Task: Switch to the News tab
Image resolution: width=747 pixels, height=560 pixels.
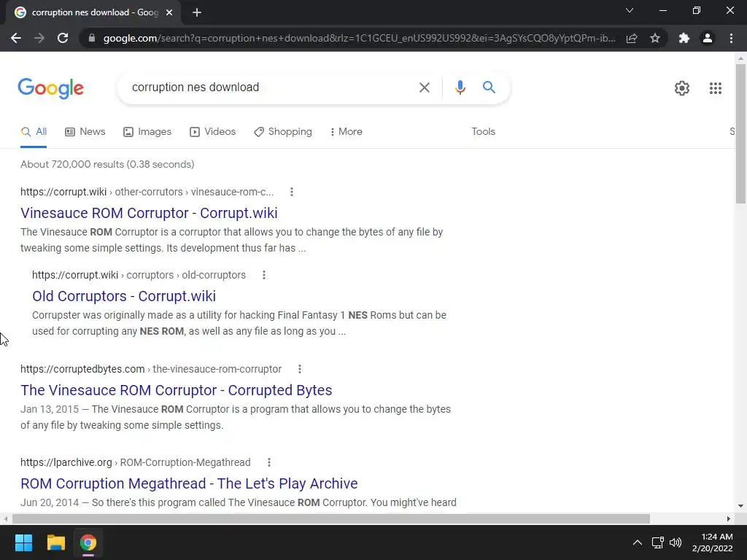Action: click(85, 132)
